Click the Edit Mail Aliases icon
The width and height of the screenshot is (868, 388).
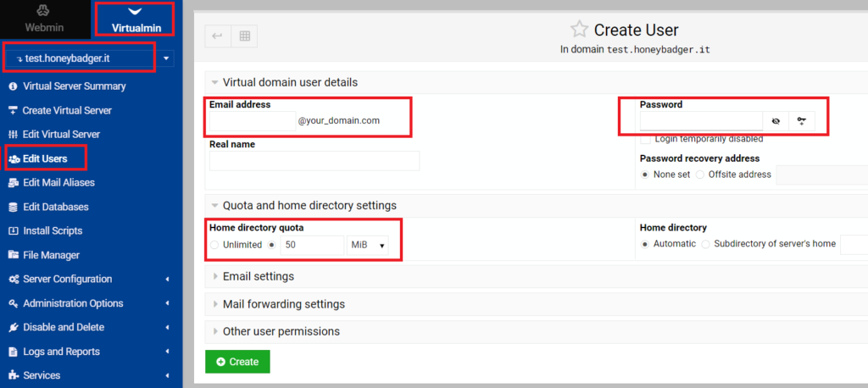tap(14, 183)
